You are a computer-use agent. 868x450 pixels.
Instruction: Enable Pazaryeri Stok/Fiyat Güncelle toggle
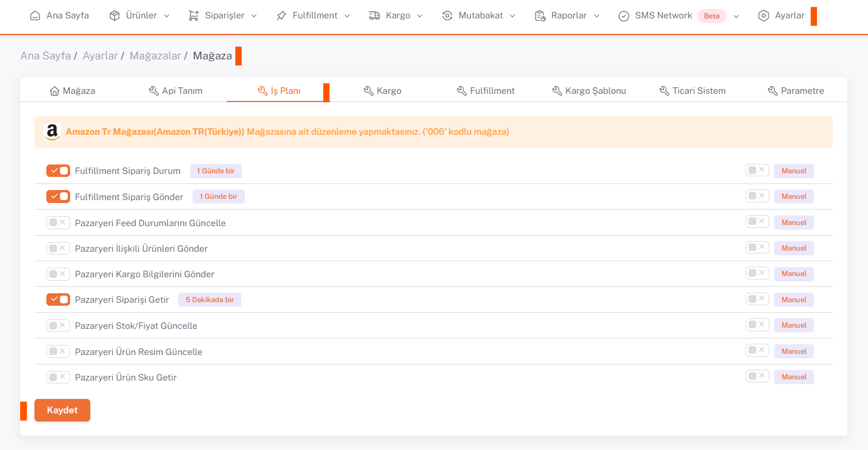point(58,325)
